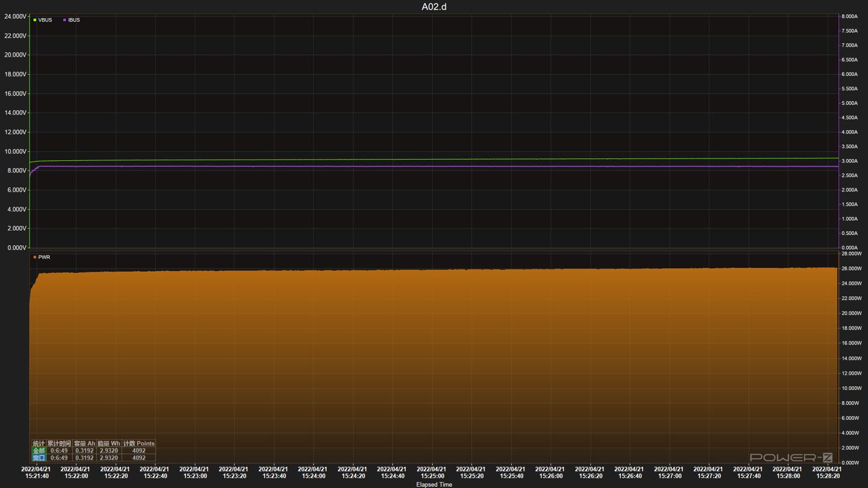This screenshot has height=488, width=868.
Task: Click the orange PWR legend marker
Action: (x=35, y=257)
